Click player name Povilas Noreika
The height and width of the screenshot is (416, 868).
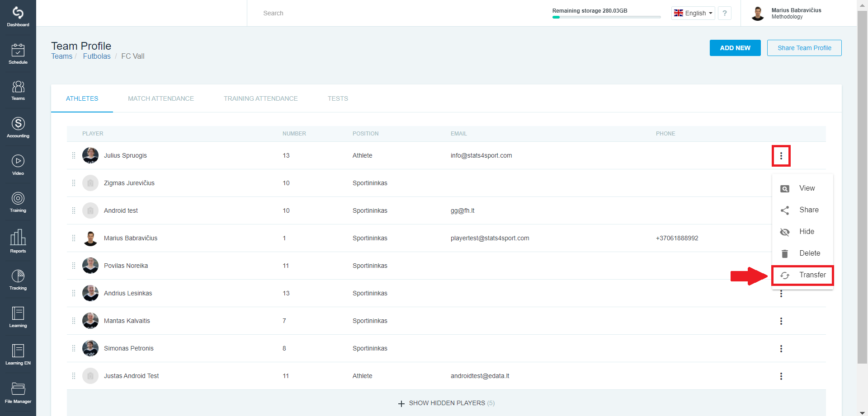(126, 266)
